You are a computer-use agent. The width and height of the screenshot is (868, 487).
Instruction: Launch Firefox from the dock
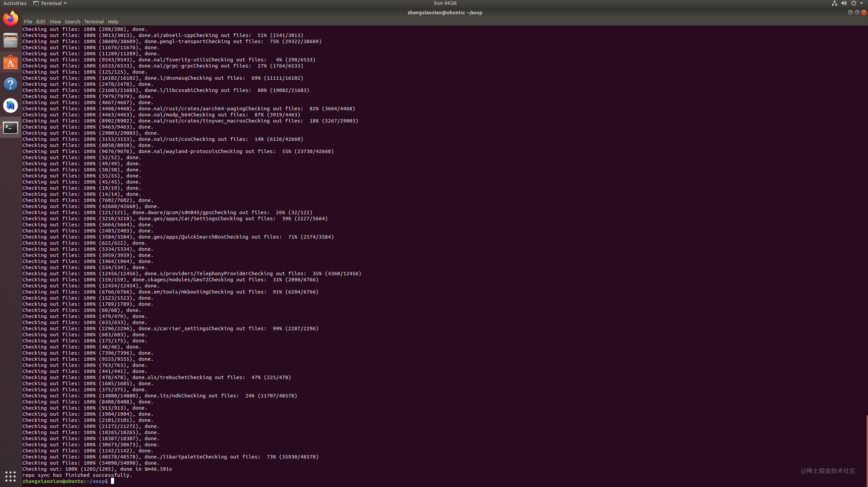(10, 18)
